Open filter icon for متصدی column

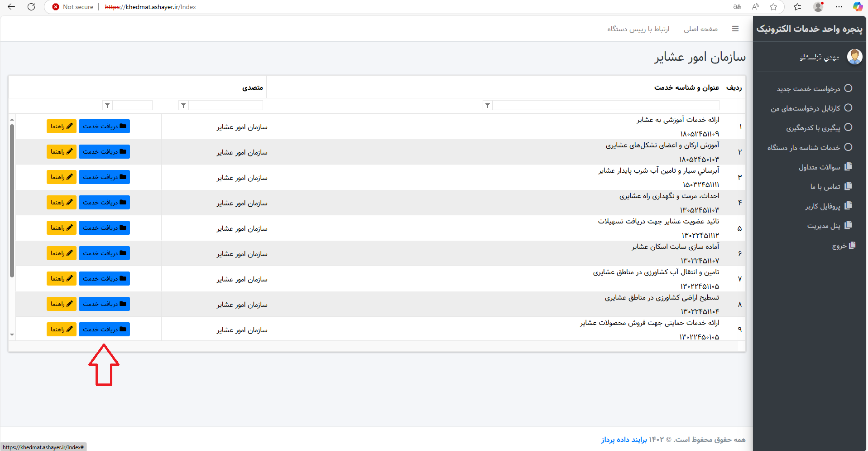(183, 106)
